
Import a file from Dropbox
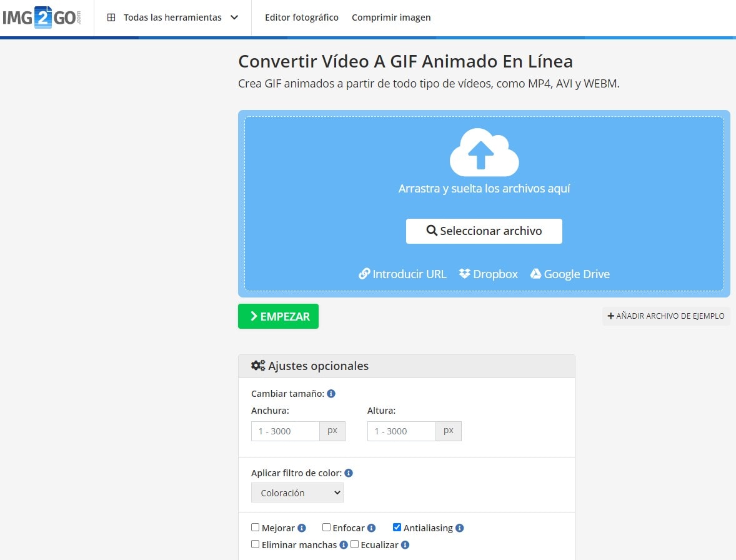pos(488,274)
